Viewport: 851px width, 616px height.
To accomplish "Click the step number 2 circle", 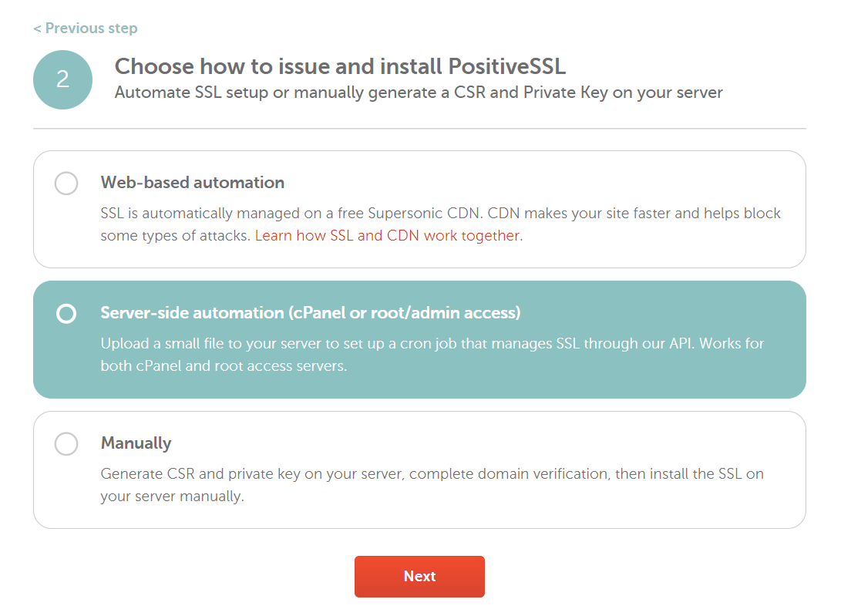I will click(63, 79).
